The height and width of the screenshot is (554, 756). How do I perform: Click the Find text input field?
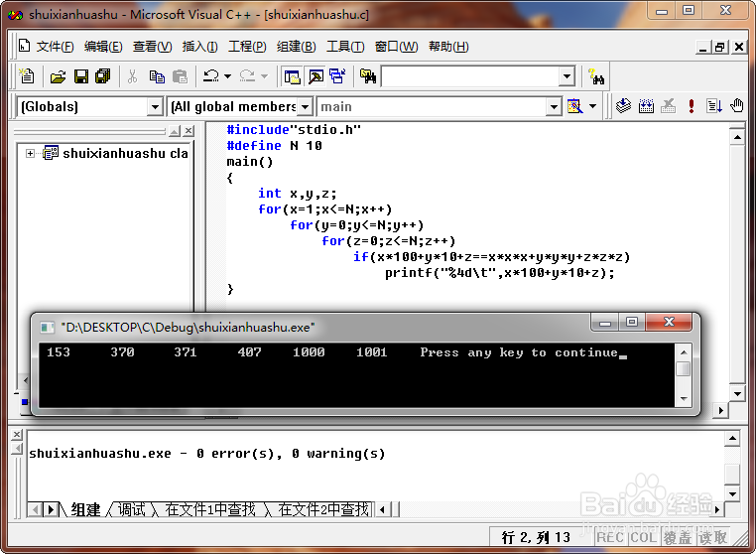click(470, 76)
